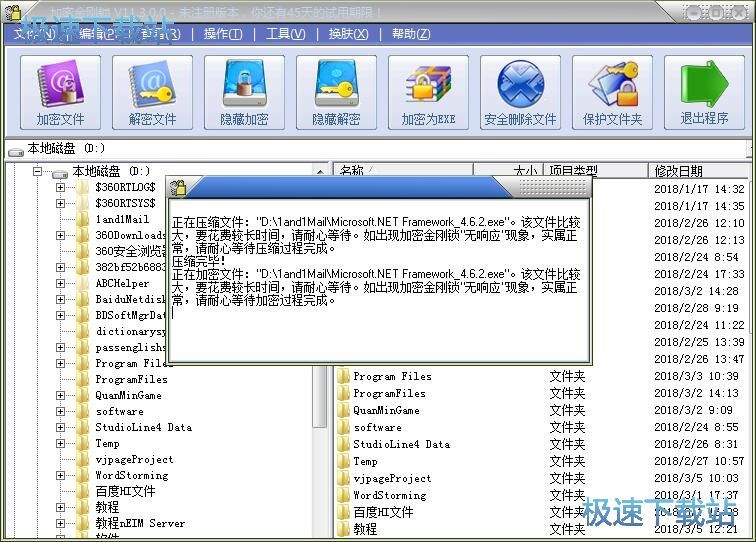
Task: Click the 解密文件 decrypt file icon
Action: (152, 92)
